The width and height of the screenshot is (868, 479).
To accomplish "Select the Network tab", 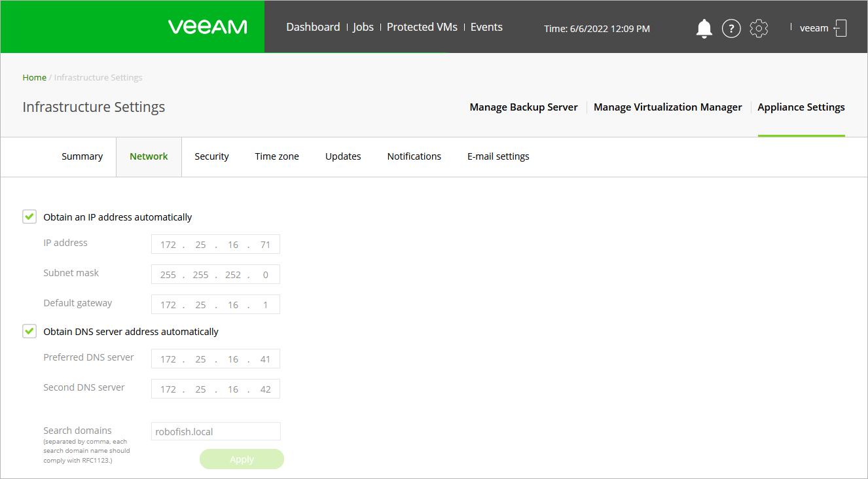I will [149, 156].
